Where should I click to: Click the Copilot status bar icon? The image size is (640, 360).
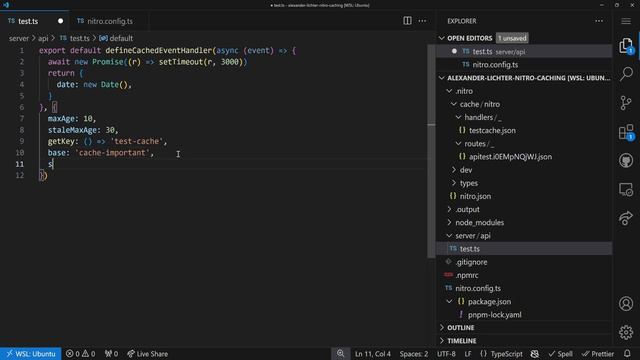[534, 353]
